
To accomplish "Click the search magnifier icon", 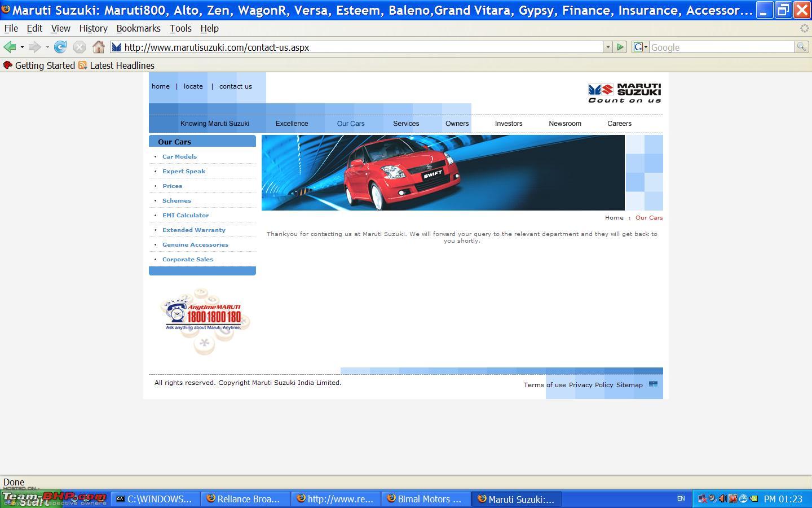I will tap(801, 47).
